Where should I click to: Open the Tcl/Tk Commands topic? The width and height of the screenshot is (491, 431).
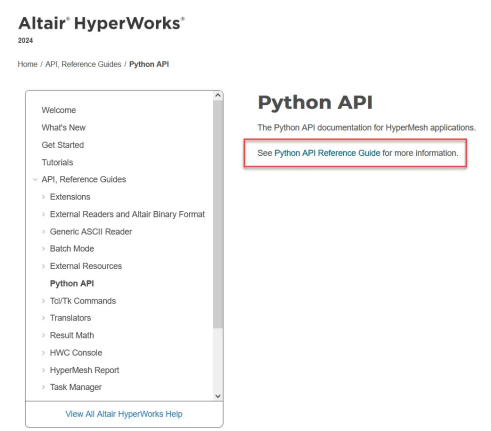[83, 301]
